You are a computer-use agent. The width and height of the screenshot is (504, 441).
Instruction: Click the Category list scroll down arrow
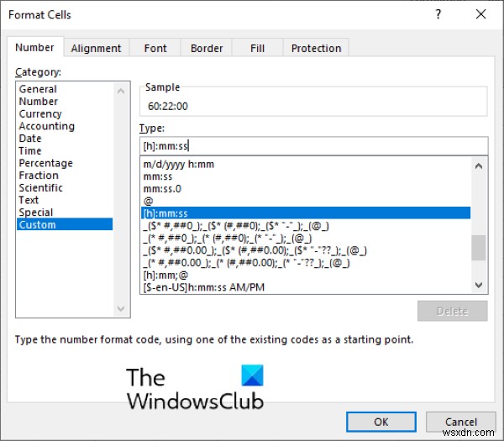(x=121, y=308)
